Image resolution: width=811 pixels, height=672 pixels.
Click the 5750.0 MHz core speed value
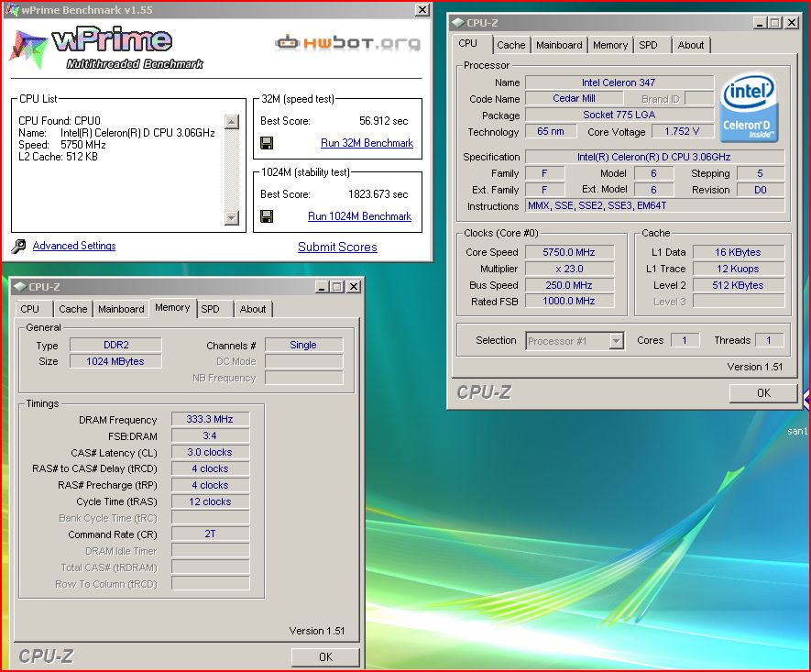point(569,252)
